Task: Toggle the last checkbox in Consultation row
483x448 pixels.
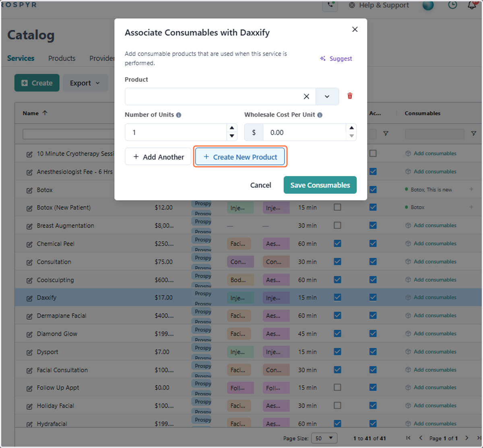Action: pos(373,261)
